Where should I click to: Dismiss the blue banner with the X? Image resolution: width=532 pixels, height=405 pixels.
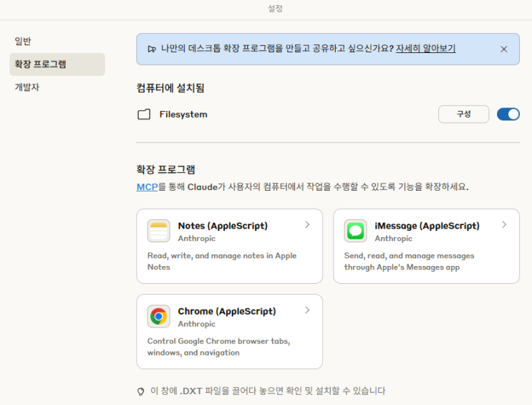[x=504, y=49]
